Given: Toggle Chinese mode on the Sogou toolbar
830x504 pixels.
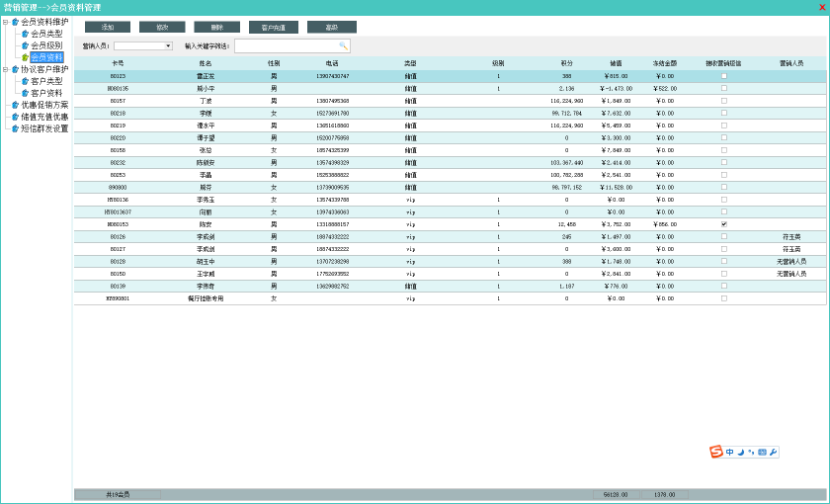Looking at the screenshot, I should [x=729, y=452].
